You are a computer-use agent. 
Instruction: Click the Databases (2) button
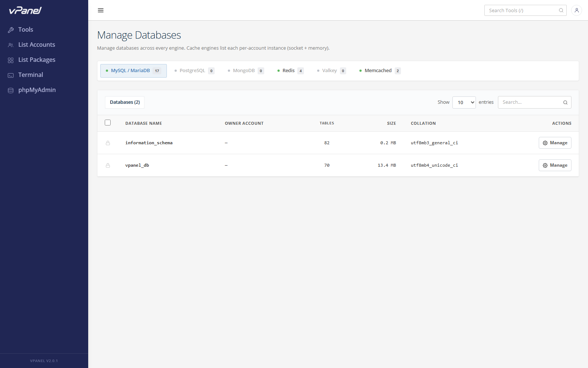[125, 102]
